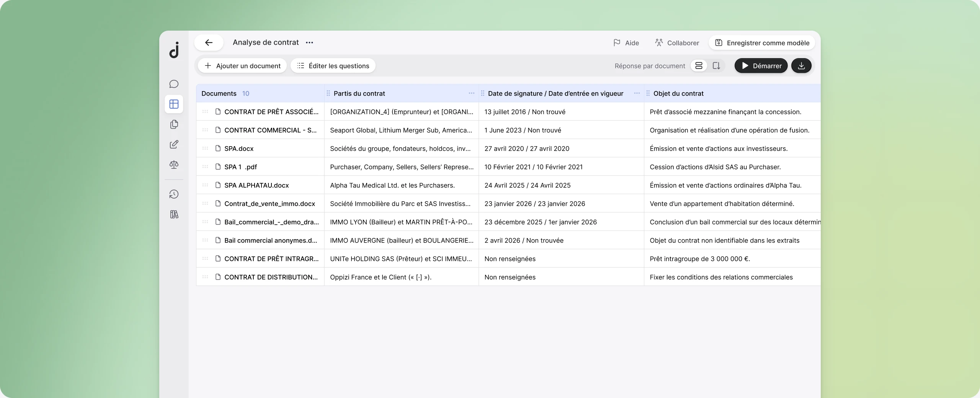Open the three-dot menu next to Analyse de contrat

click(x=309, y=42)
